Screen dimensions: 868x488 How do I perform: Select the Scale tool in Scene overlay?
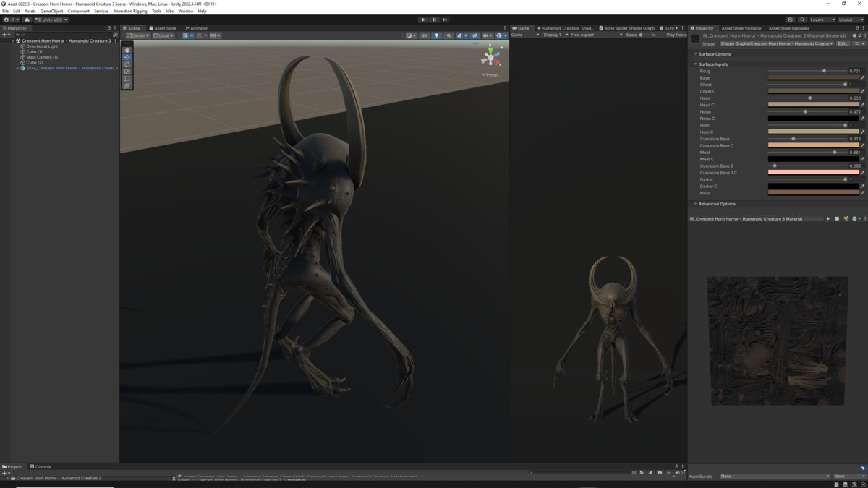click(127, 72)
